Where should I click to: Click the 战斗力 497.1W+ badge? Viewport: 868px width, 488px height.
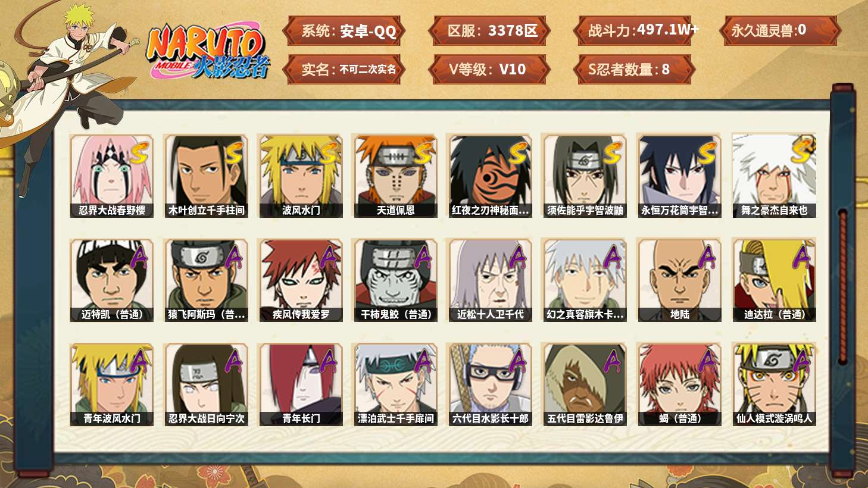pos(635,30)
